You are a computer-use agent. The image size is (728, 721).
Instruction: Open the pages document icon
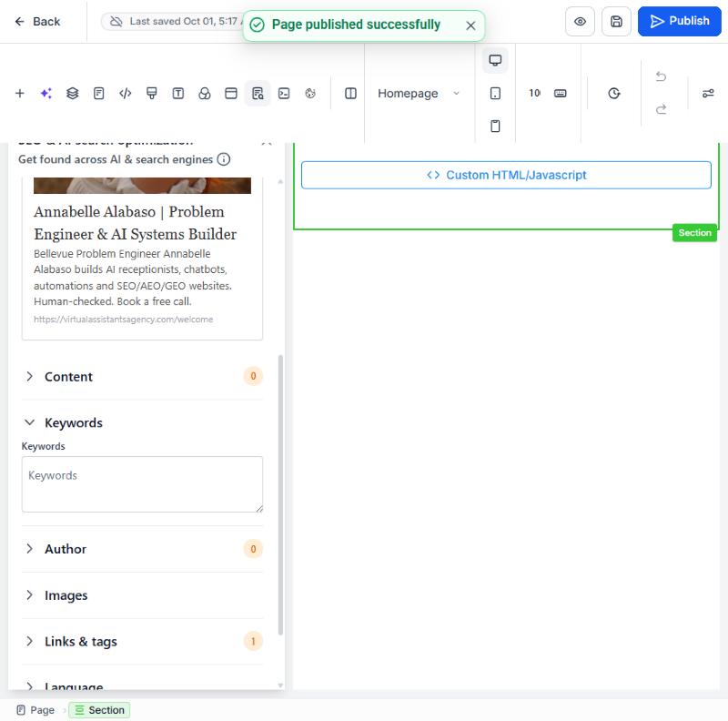[x=99, y=94]
